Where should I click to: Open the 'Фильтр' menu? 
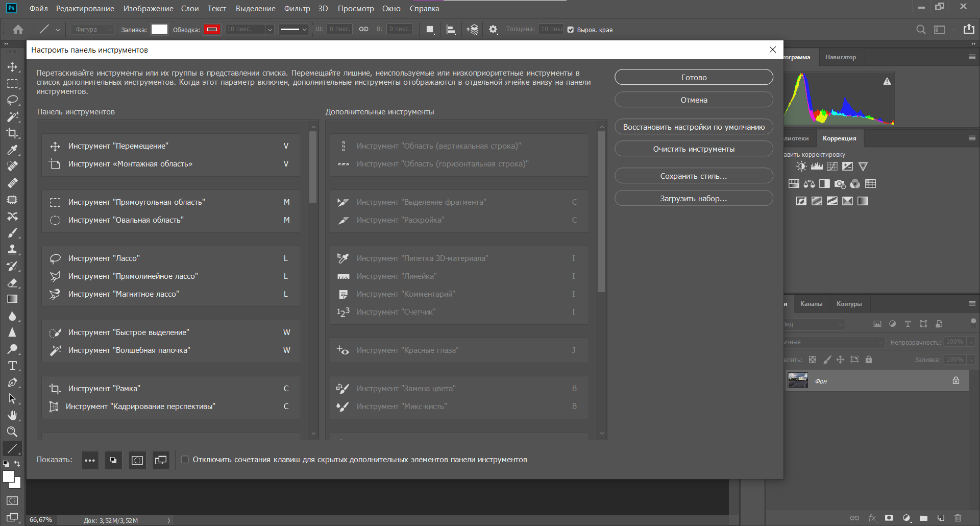297,9
